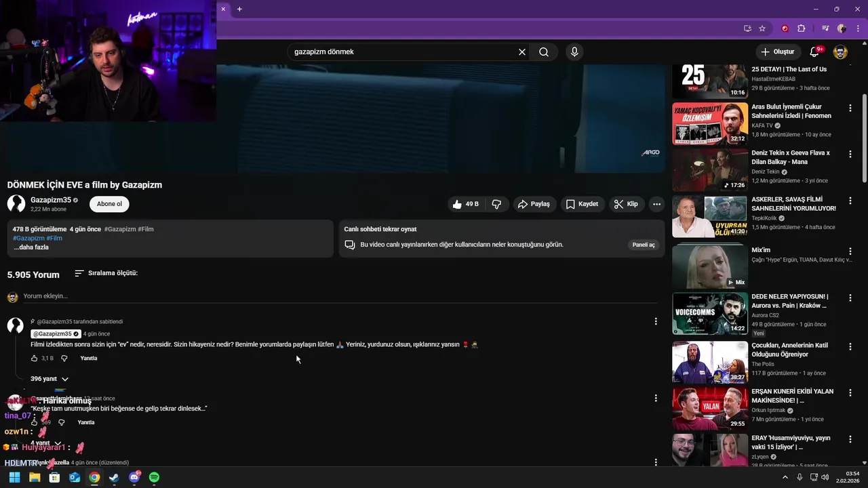Open Outlook from the taskbar
The height and width of the screenshot is (488, 868).
point(75,477)
